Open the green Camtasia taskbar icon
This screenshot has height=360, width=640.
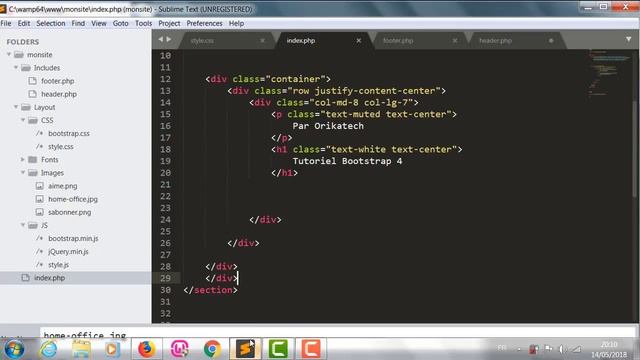pos(278,349)
